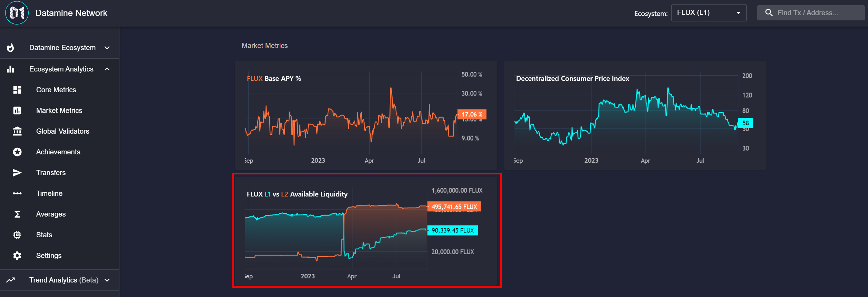Click the Datamine Network title
Image resolution: width=868 pixels, height=297 pixels.
pos(71,13)
